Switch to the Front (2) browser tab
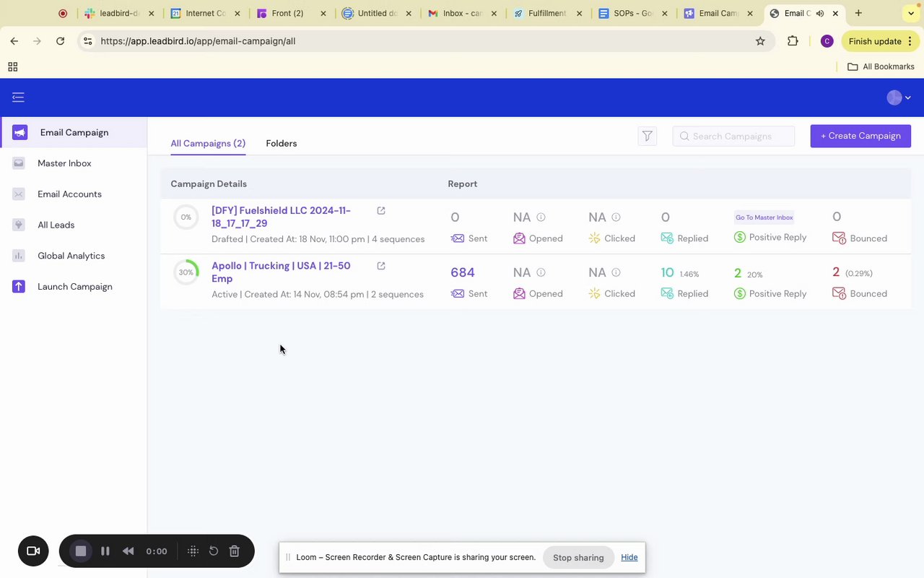 (292, 13)
